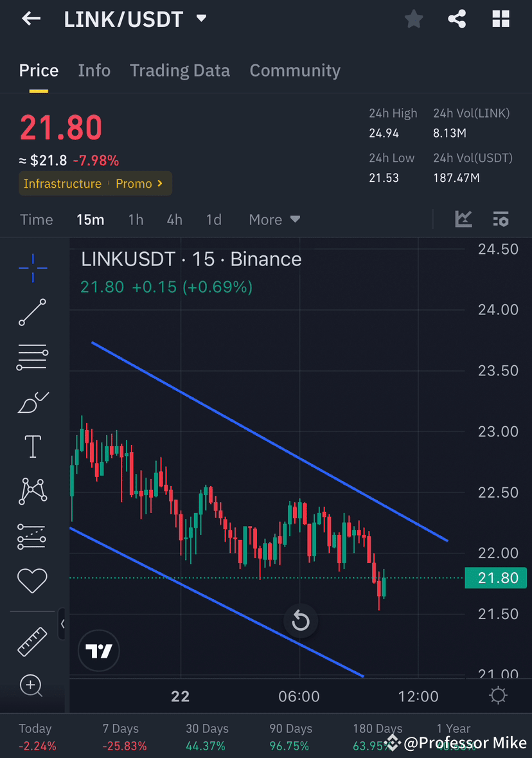The height and width of the screenshot is (758, 532).
Task: Open the chart style icon near timeframes
Action: pos(463,219)
